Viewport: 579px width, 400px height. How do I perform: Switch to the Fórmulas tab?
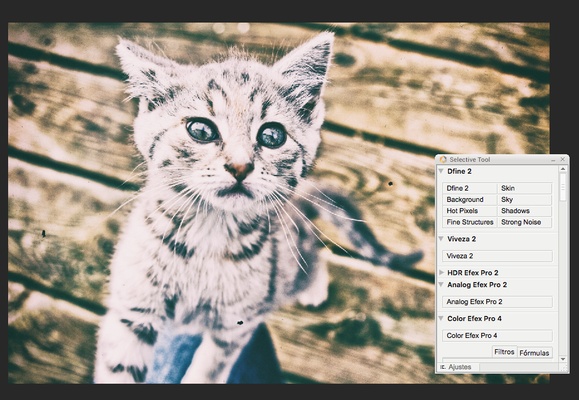(534, 353)
